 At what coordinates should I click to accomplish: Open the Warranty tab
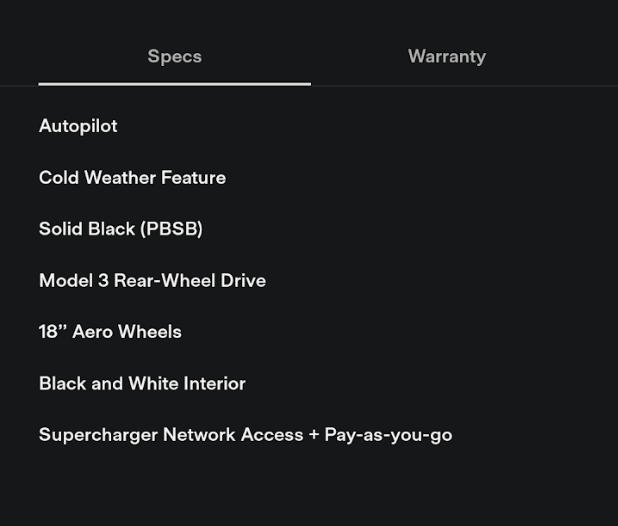446,57
